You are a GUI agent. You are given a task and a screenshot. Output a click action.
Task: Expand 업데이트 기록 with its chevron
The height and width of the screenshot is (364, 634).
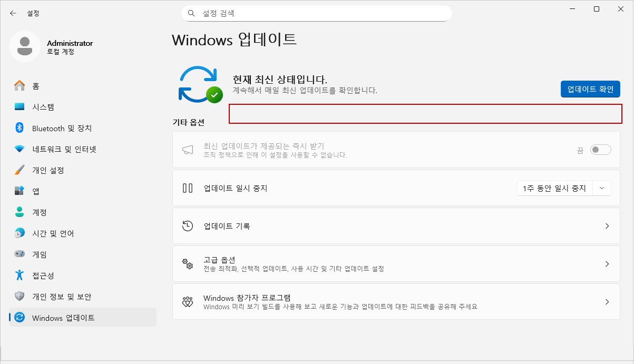pyautogui.click(x=607, y=226)
